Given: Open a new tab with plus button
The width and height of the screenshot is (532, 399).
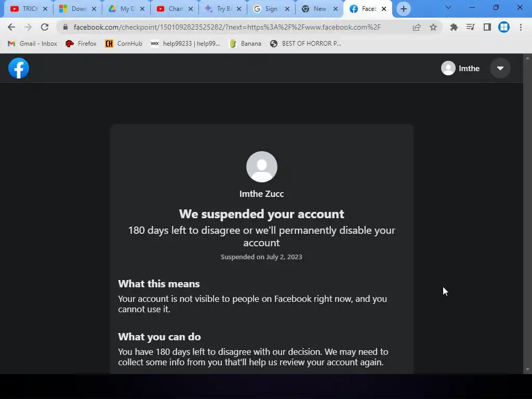Looking at the screenshot, I should (403, 9).
